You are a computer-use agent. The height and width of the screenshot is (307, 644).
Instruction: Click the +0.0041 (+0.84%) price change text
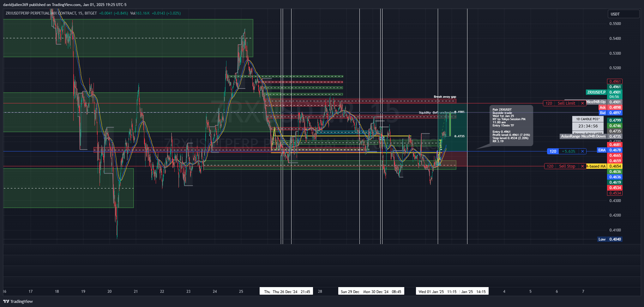tap(113, 13)
